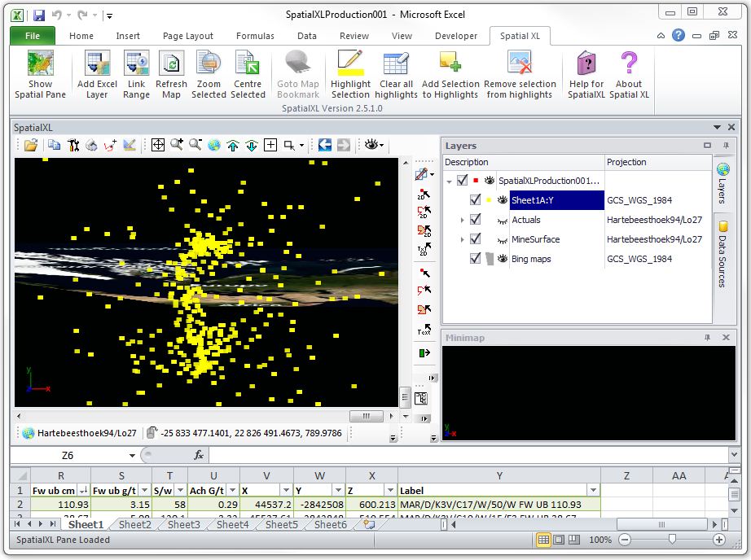The height and width of the screenshot is (560, 751).
Task: Click the zoom in magnifier tool
Action: (177, 145)
